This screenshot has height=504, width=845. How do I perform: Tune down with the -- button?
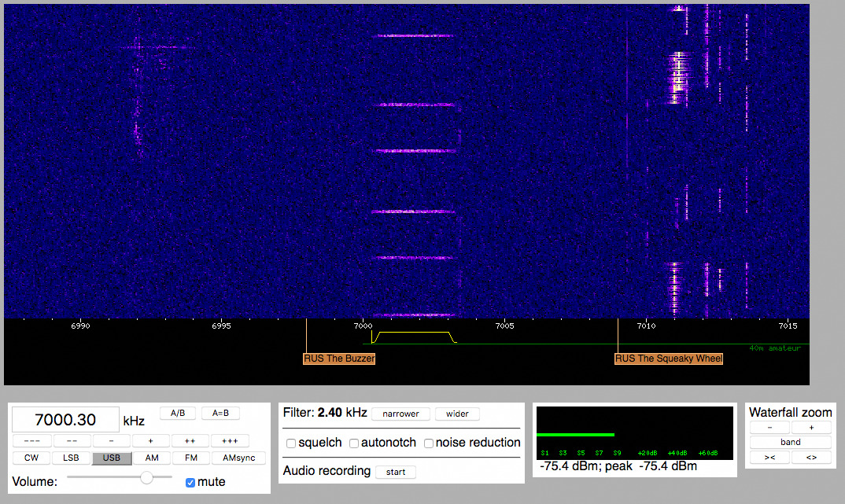[x=72, y=440]
